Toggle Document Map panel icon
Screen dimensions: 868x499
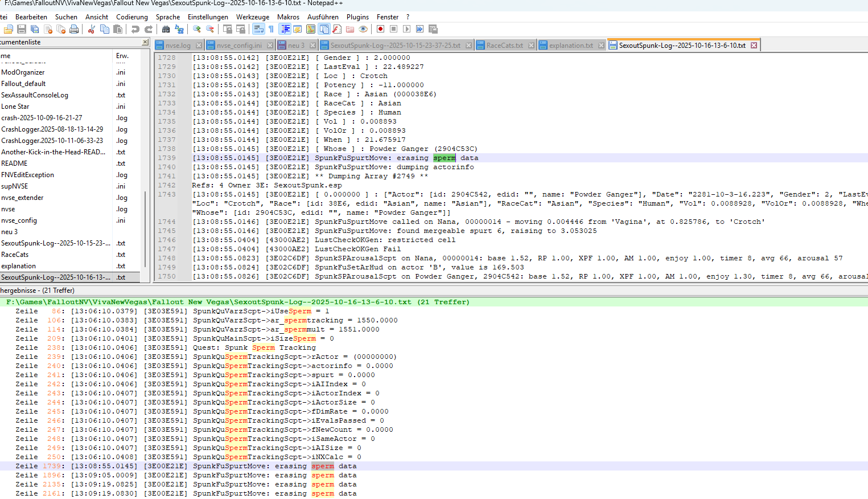click(311, 29)
